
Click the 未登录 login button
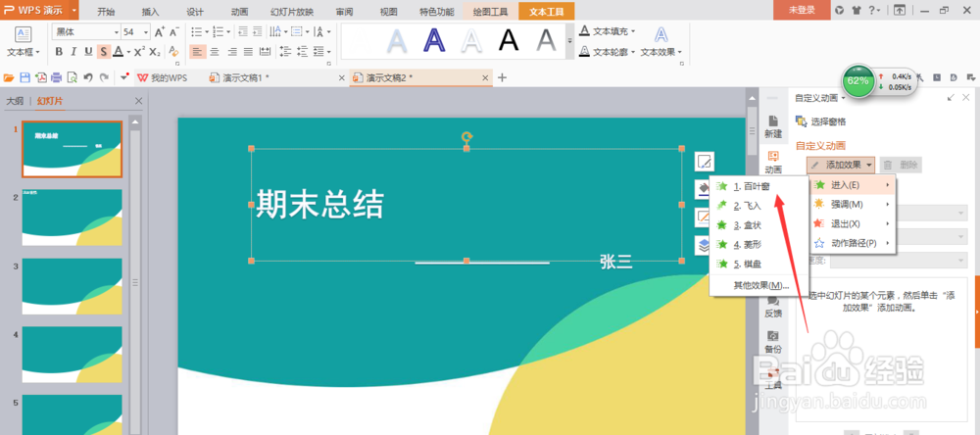[802, 10]
